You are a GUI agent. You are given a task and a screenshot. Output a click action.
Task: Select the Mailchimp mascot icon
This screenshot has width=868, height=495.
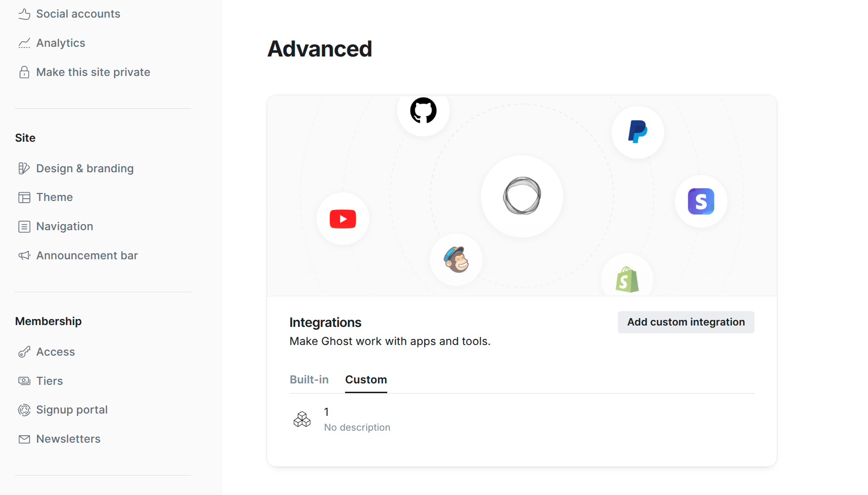point(456,260)
